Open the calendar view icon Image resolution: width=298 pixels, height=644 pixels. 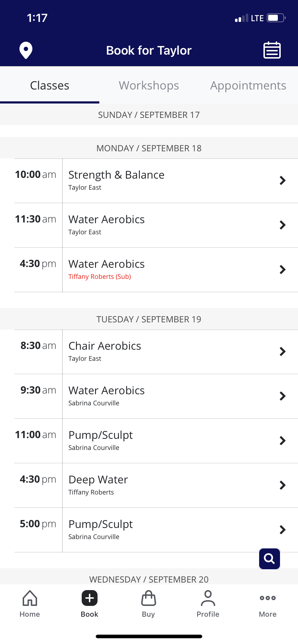(x=272, y=50)
